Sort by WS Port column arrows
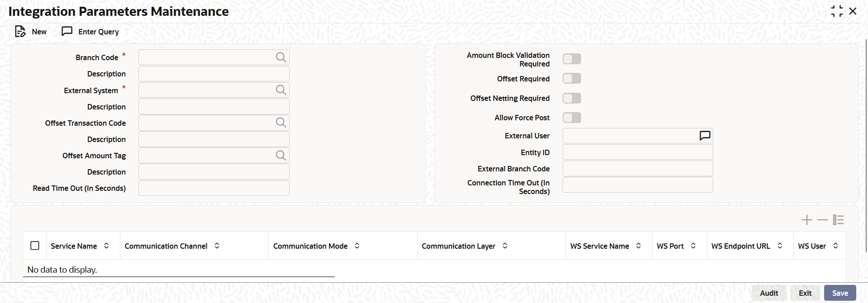The height and width of the screenshot is (303, 868). 693,246
